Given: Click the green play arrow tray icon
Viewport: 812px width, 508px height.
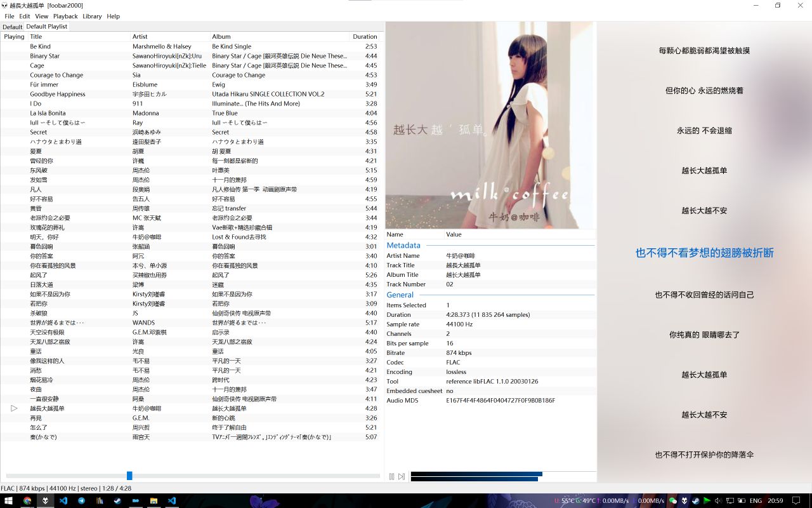Looking at the screenshot, I should [x=707, y=500].
